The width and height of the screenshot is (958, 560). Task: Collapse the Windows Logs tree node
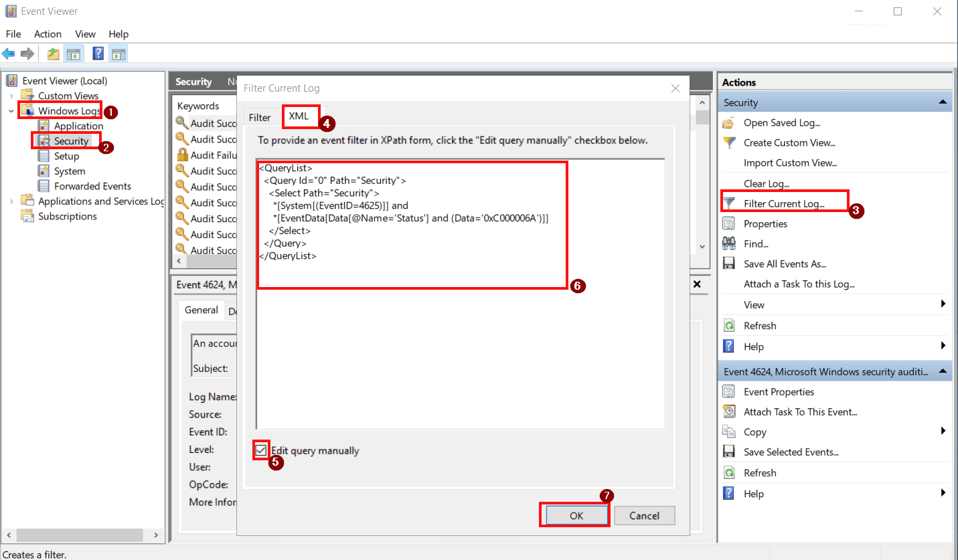[x=11, y=110]
